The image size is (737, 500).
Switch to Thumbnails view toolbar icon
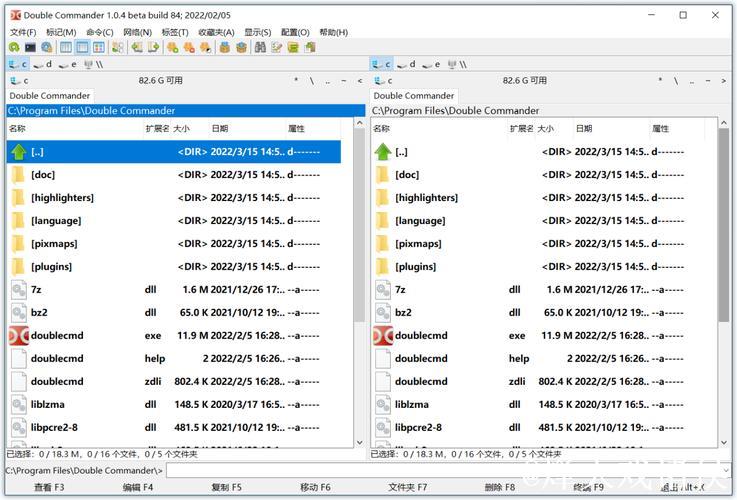[99, 47]
